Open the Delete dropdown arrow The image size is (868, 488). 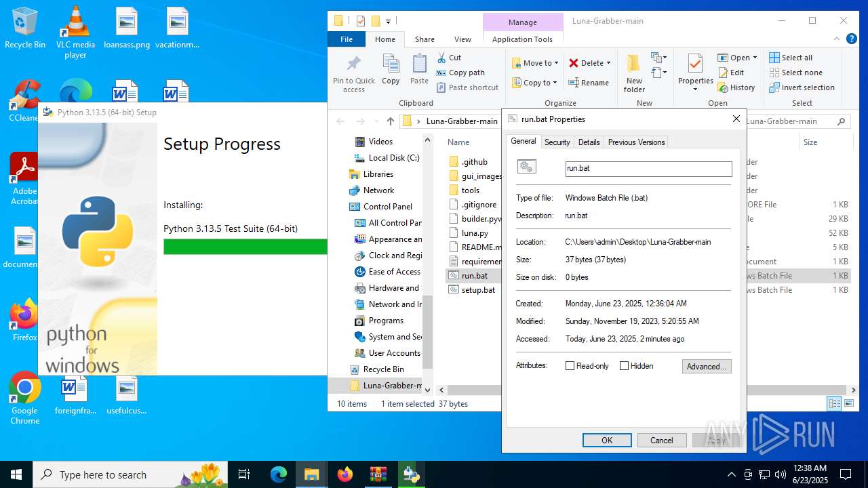[x=608, y=63]
